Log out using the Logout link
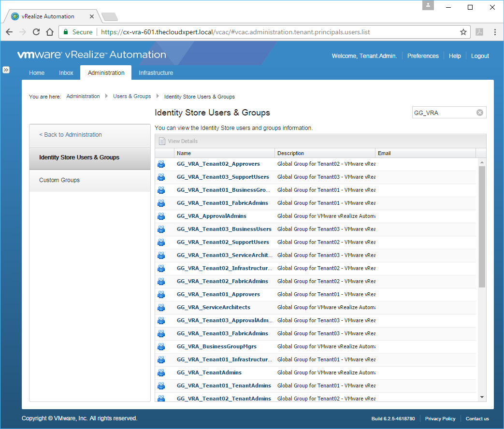 pyautogui.click(x=480, y=56)
